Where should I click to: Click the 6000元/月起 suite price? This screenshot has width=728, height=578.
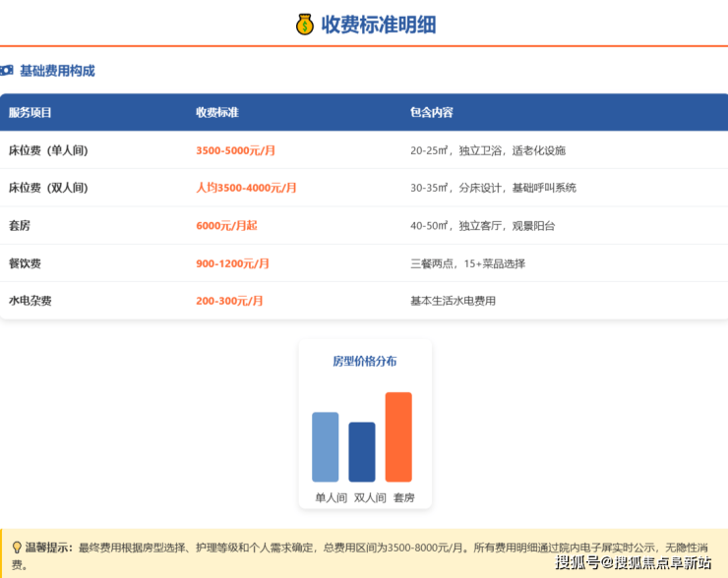pos(226,225)
